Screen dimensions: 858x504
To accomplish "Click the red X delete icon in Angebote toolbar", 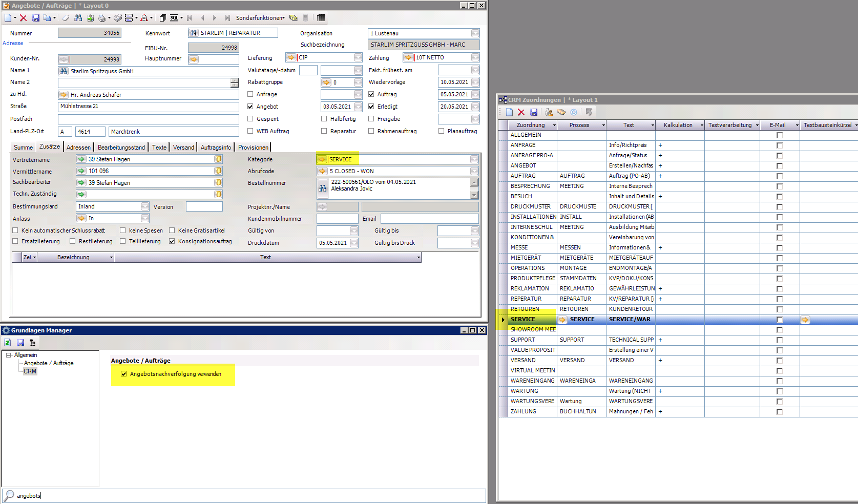I will [x=23, y=18].
